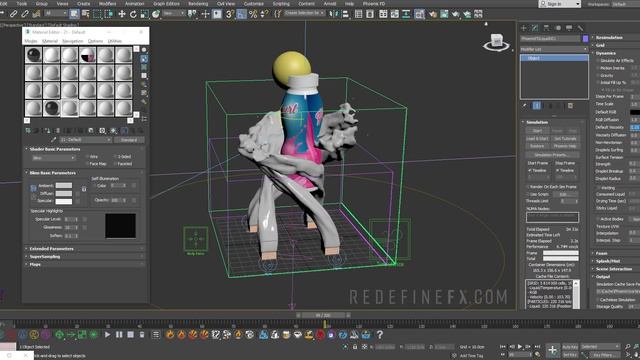Toggle the Faceted checkbox
The image size is (640, 360).
click(x=116, y=164)
